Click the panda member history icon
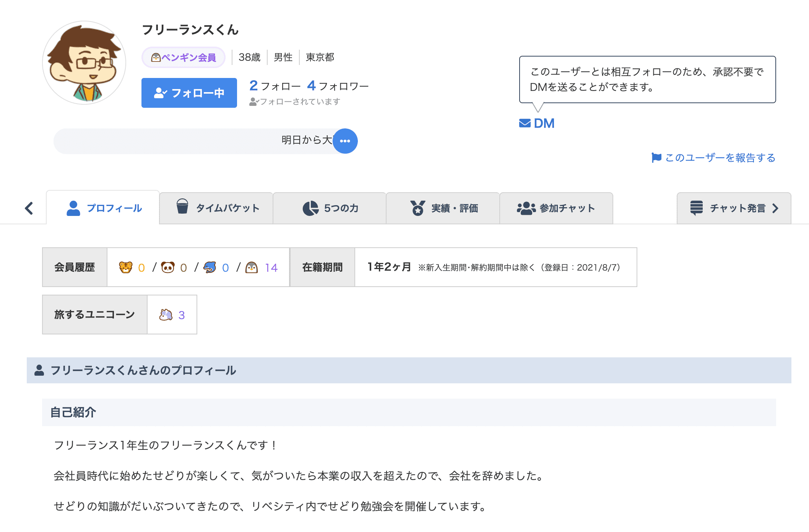Viewport: 809px width, 532px height. [167, 267]
